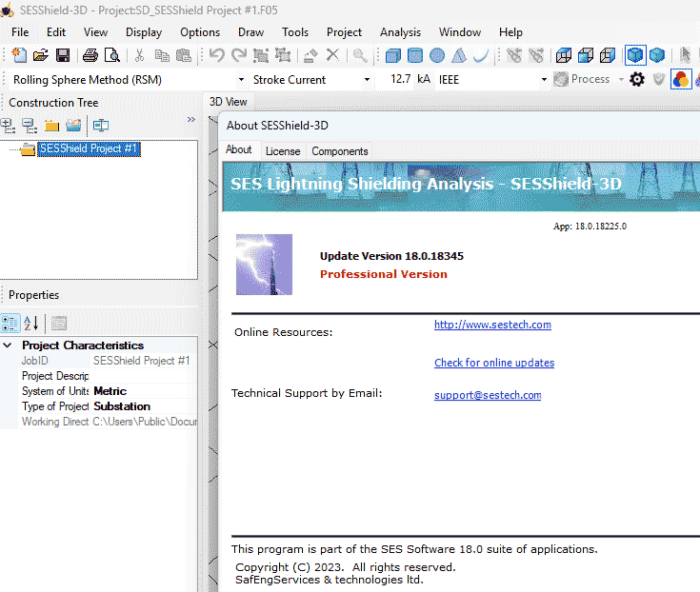Screen dimensions: 700x592
Task: Switch properties to categorized view
Action: 10,324
